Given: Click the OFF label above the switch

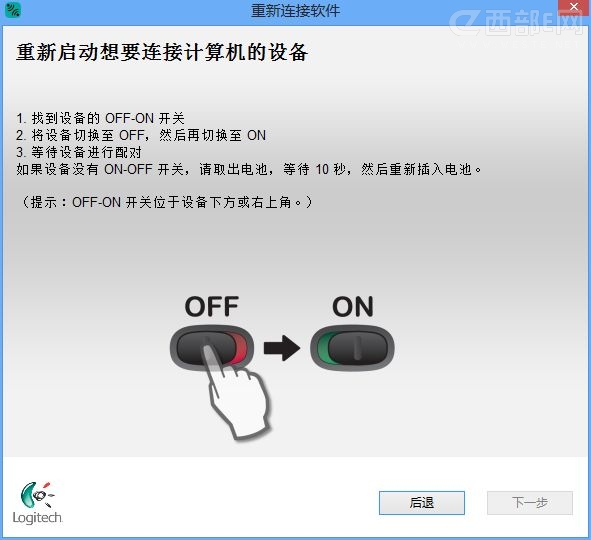Looking at the screenshot, I should [x=212, y=307].
